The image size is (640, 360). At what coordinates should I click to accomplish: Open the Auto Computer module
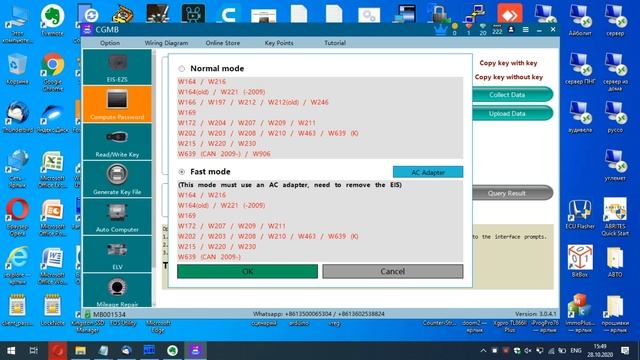pos(117,217)
